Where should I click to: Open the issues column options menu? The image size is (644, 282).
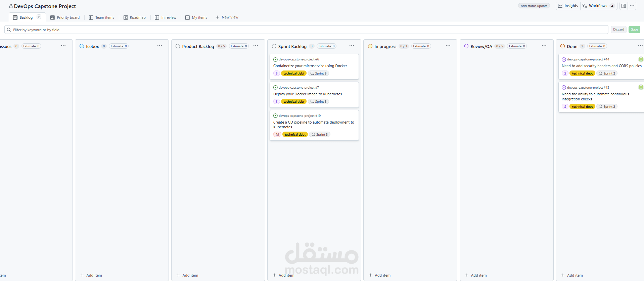pos(63,46)
